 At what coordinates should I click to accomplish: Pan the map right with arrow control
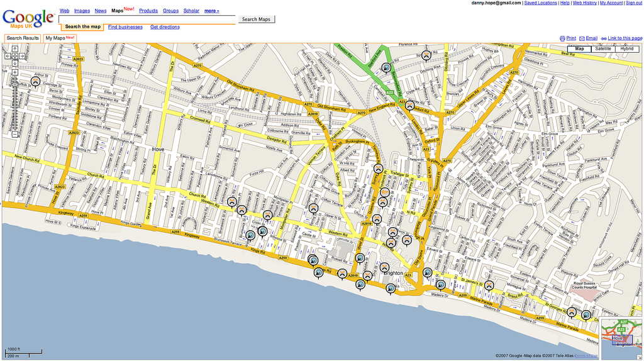click(22, 56)
